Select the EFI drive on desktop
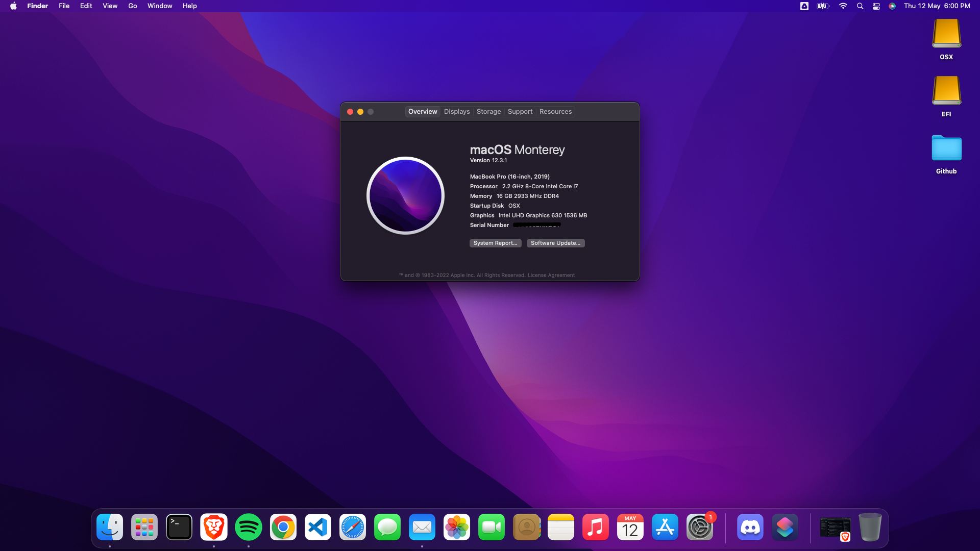 946,92
